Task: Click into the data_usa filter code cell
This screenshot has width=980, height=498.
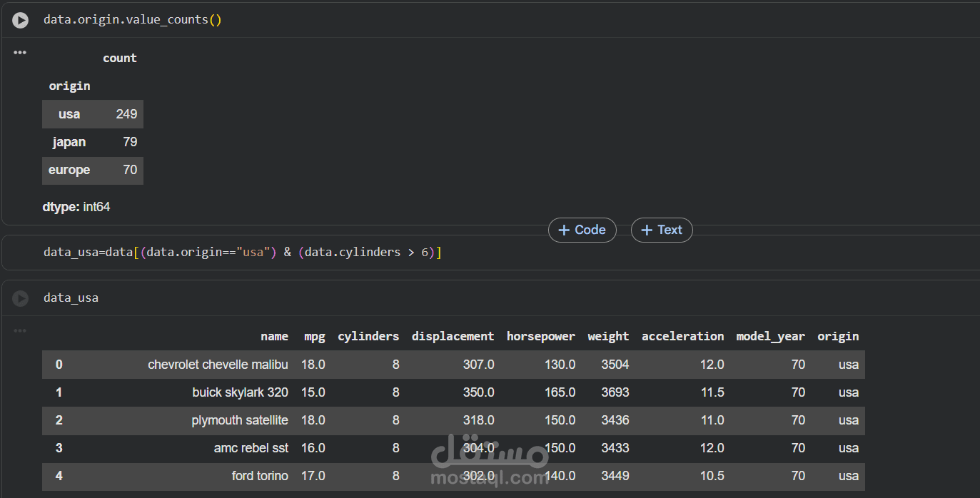Action: 243,252
